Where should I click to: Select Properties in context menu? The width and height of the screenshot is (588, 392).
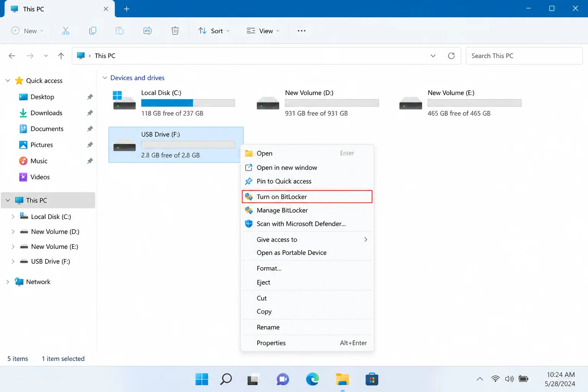click(307, 343)
